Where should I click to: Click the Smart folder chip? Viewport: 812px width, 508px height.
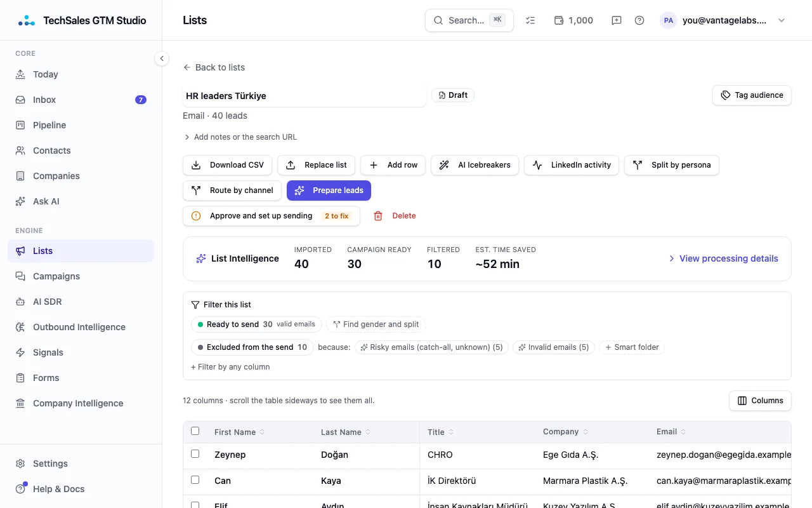tap(632, 347)
